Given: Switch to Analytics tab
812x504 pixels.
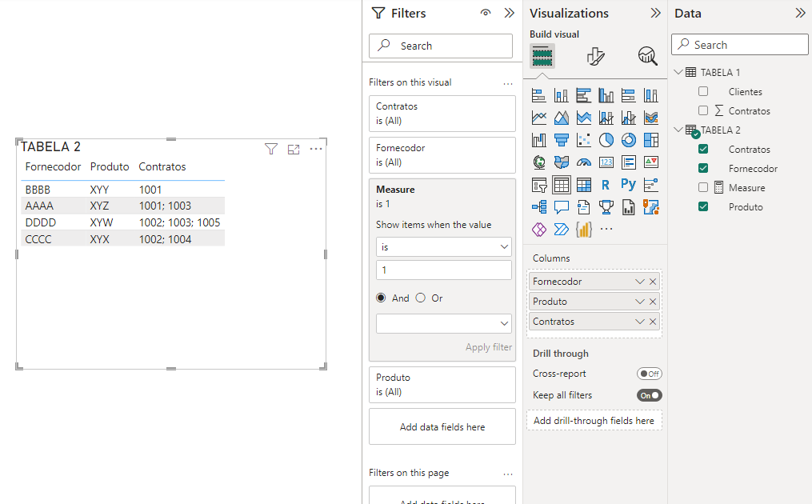Looking at the screenshot, I should [648, 56].
